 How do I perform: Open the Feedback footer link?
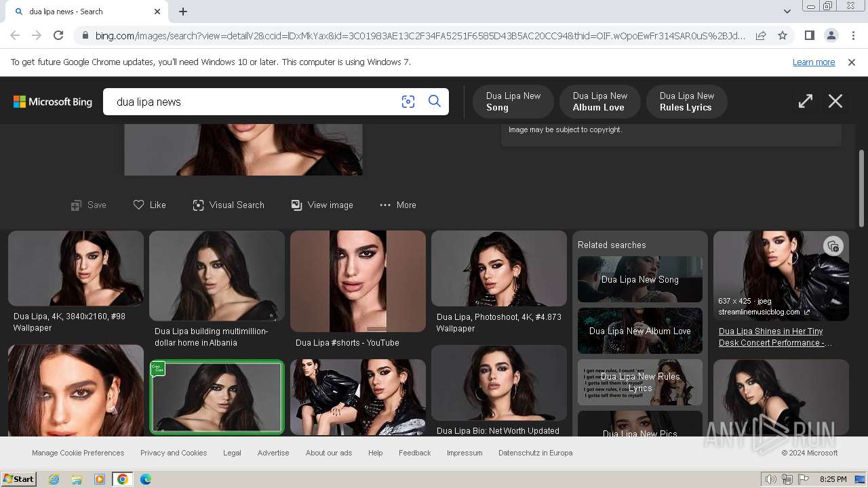[x=415, y=453]
